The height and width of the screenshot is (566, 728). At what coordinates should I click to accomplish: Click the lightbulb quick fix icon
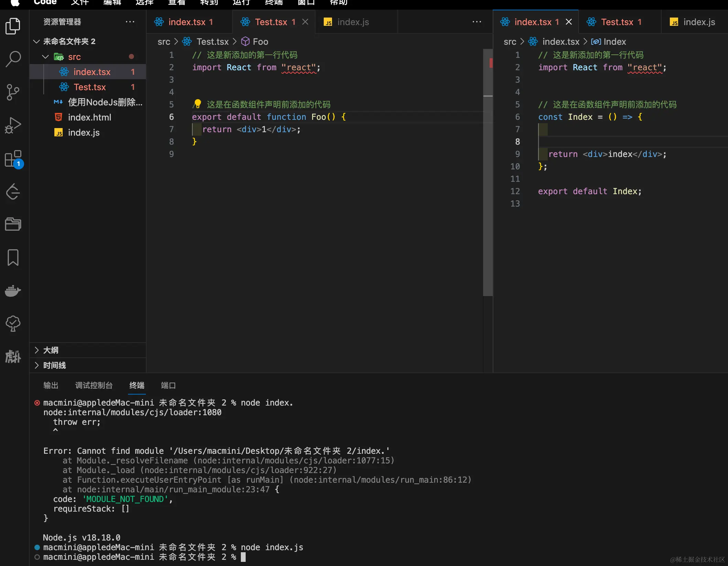coord(197,104)
